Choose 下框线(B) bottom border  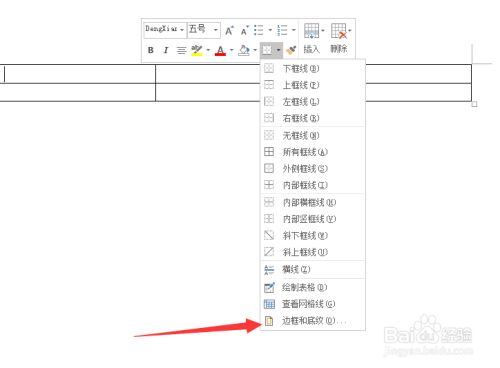(x=313, y=69)
